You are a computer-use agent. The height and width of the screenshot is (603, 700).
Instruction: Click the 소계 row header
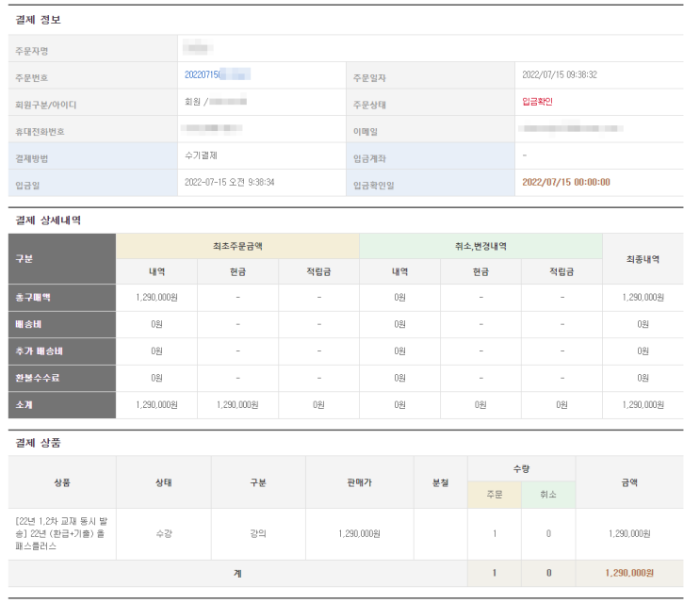click(x=62, y=405)
